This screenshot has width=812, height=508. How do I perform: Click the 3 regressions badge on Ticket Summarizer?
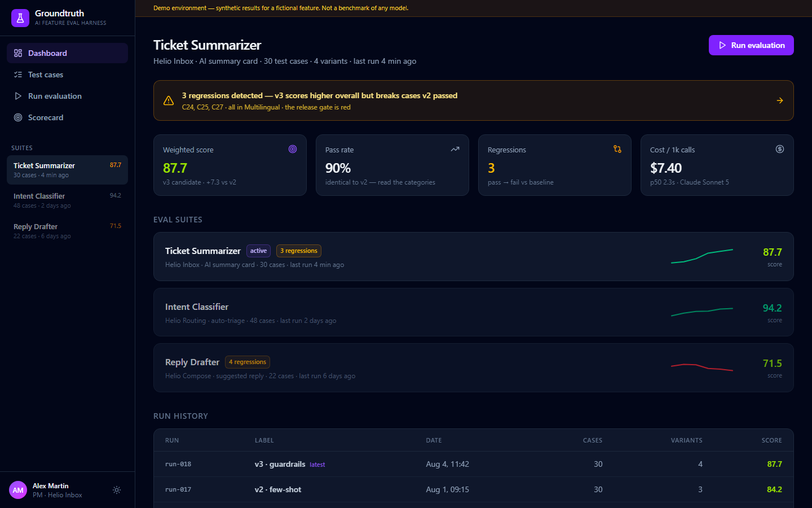(299, 251)
